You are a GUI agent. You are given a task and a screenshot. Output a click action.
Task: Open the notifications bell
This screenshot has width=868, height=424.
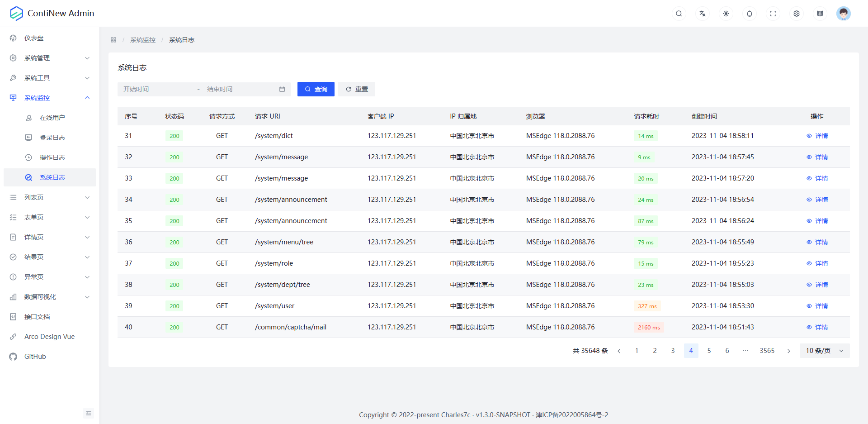(749, 14)
